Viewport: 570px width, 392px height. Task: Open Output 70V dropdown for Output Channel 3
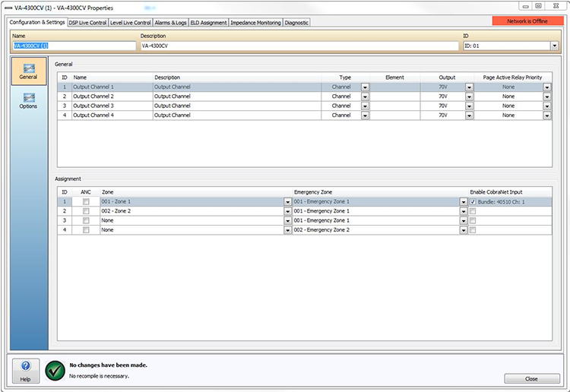point(470,106)
